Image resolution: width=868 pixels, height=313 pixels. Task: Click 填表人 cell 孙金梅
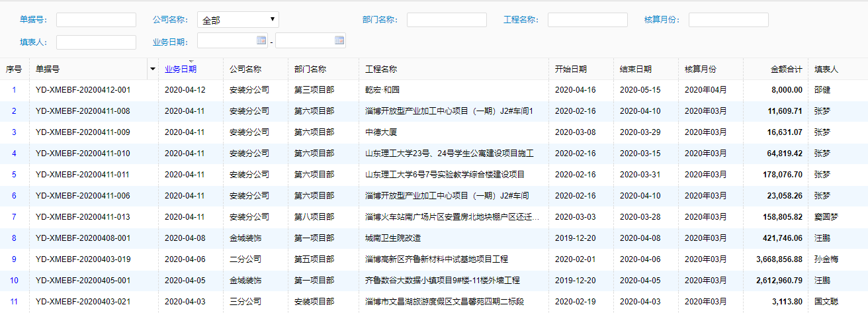tap(826, 259)
